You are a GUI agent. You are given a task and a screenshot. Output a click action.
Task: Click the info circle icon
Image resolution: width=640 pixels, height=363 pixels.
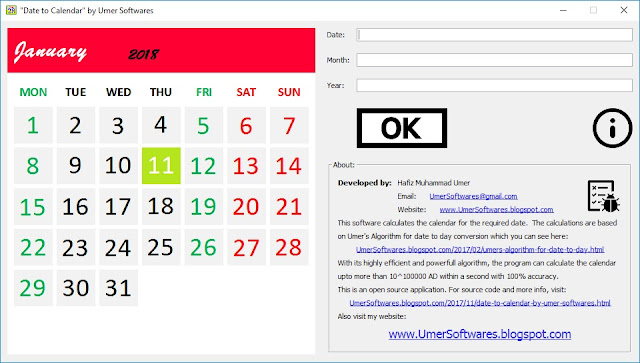click(612, 128)
